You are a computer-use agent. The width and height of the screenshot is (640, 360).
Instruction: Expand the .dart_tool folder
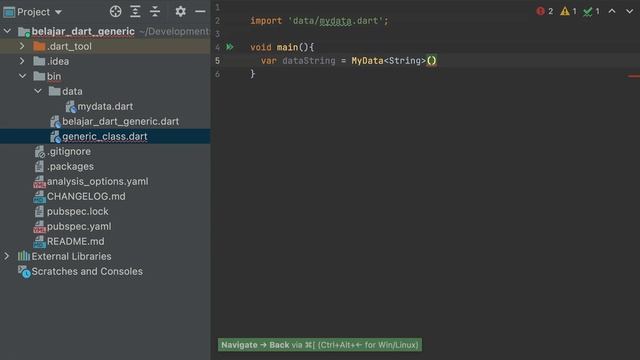click(x=22, y=46)
